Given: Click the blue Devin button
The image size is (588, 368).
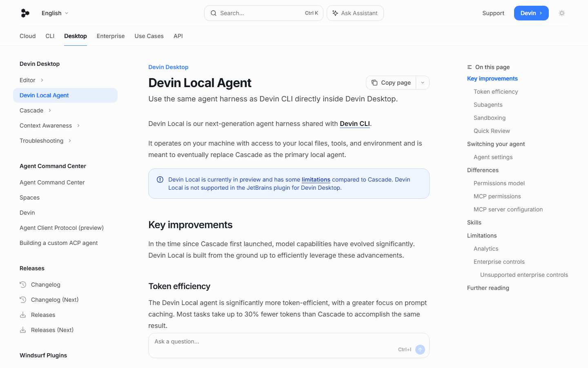Looking at the screenshot, I should [x=531, y=13].
